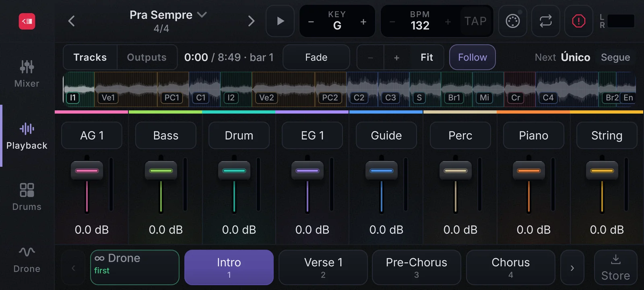Screen dimensions: 644x290
Task: Toggle the Follow mode
Action: pos(473,57)
